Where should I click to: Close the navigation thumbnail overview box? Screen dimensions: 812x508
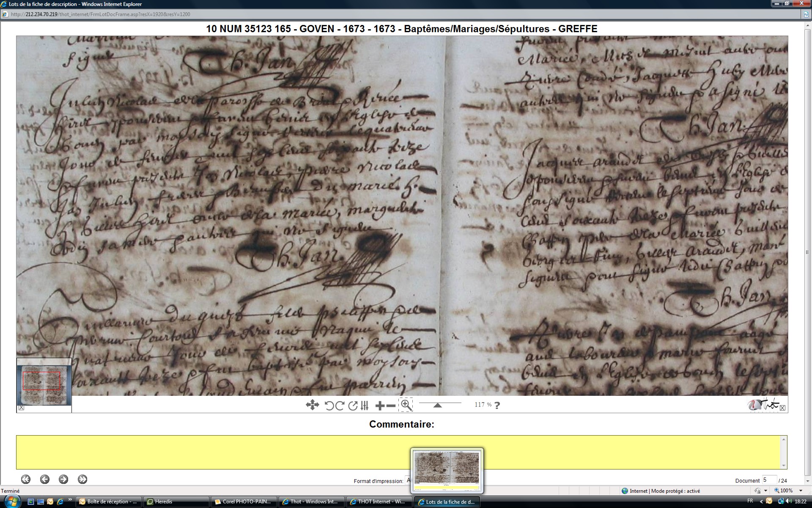click(x=22, y=408)
